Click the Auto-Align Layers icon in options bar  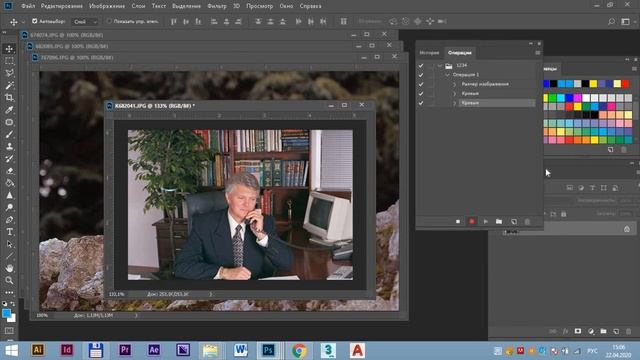click(344, 21)
